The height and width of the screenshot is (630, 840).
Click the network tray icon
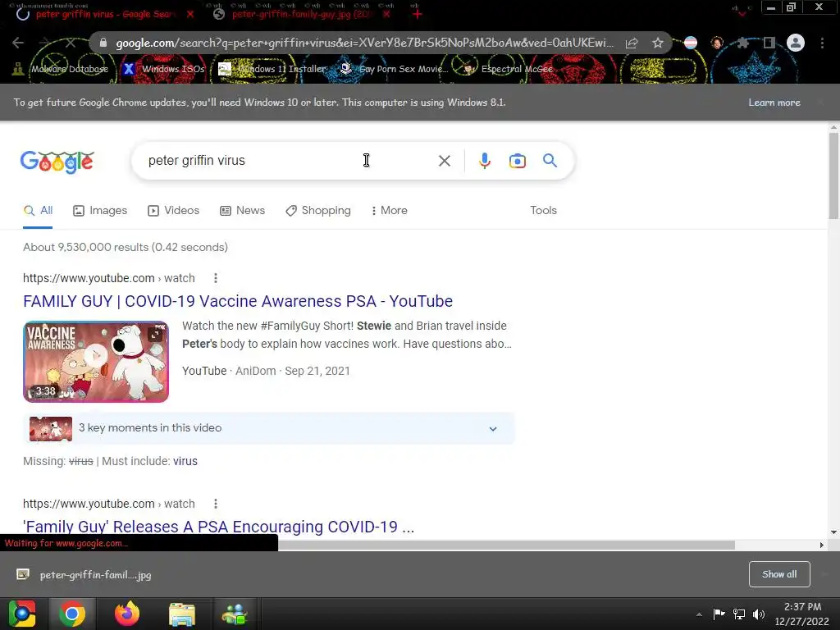739,614
